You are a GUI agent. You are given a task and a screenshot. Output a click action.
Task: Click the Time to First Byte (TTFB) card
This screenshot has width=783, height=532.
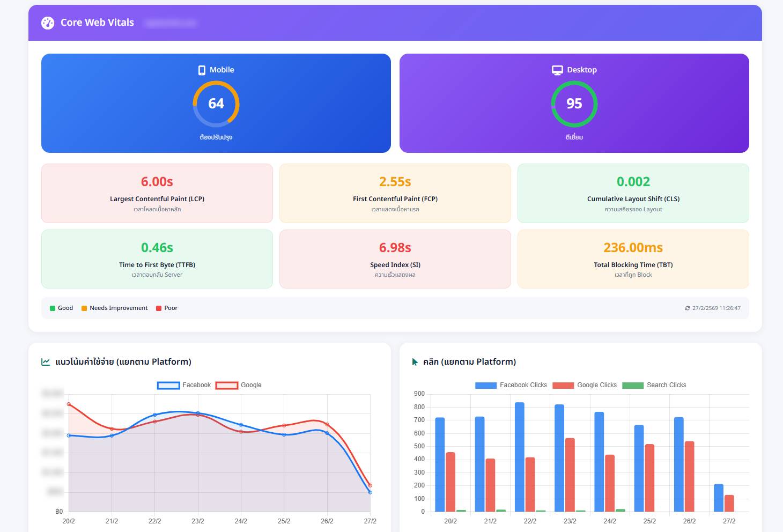tap(157, 259)
